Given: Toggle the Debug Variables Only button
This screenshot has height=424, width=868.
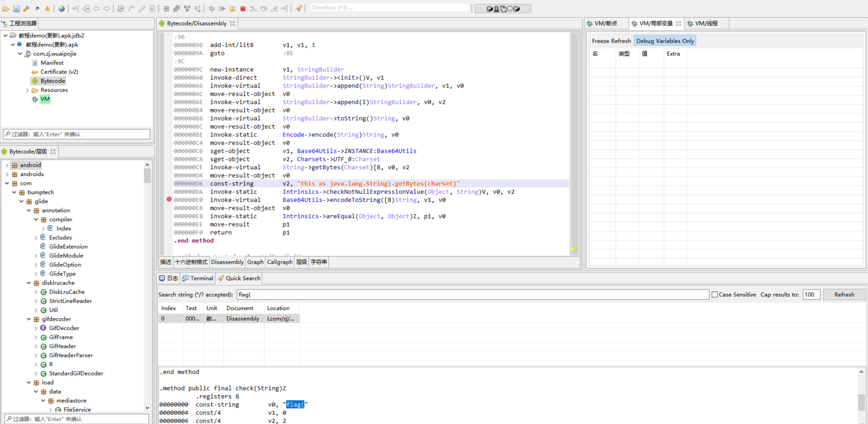Looking at the screenshot, I should 665,41.
